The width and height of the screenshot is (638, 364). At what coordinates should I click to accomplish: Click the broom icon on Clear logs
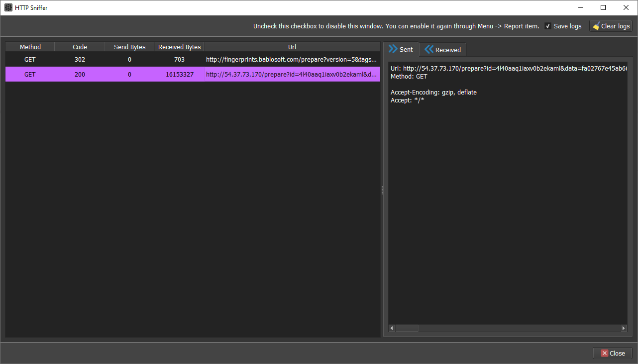596,26
